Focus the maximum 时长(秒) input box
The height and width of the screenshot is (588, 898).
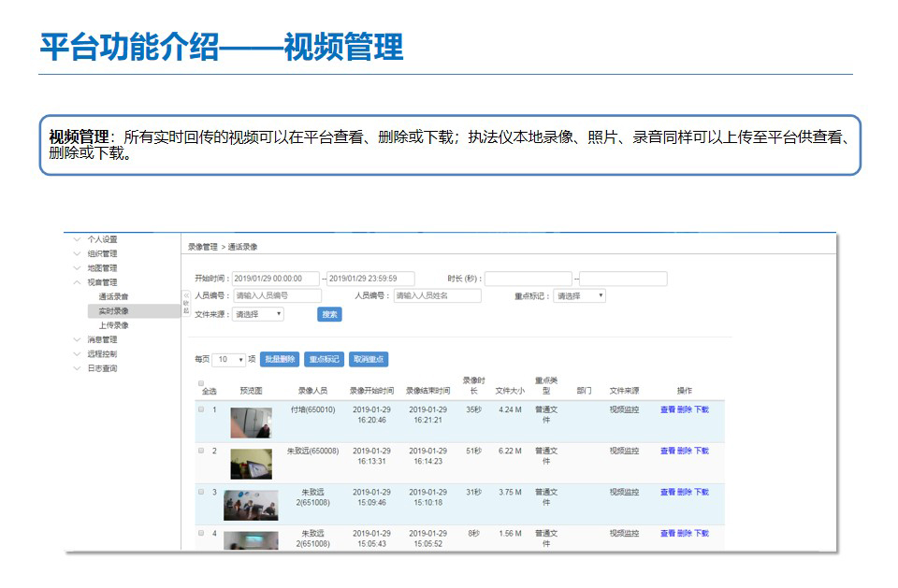[623, 279]
